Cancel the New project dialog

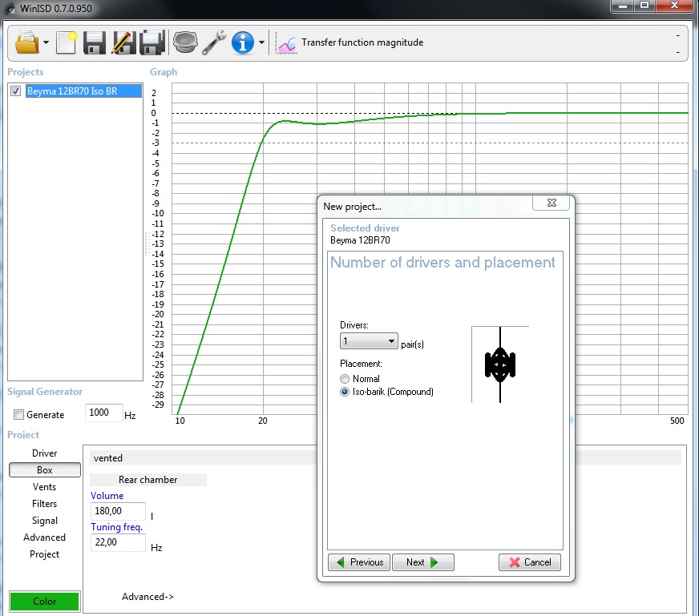[530, 562]
